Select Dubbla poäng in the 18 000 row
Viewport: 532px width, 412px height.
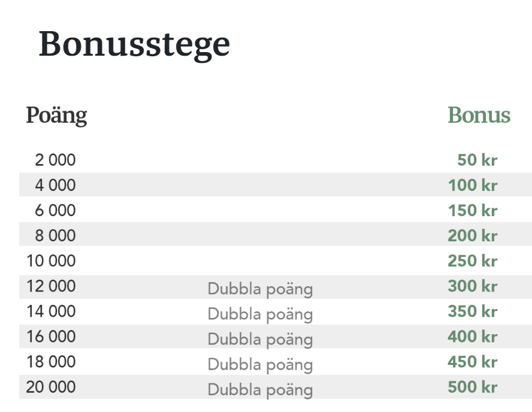(260, 365)
